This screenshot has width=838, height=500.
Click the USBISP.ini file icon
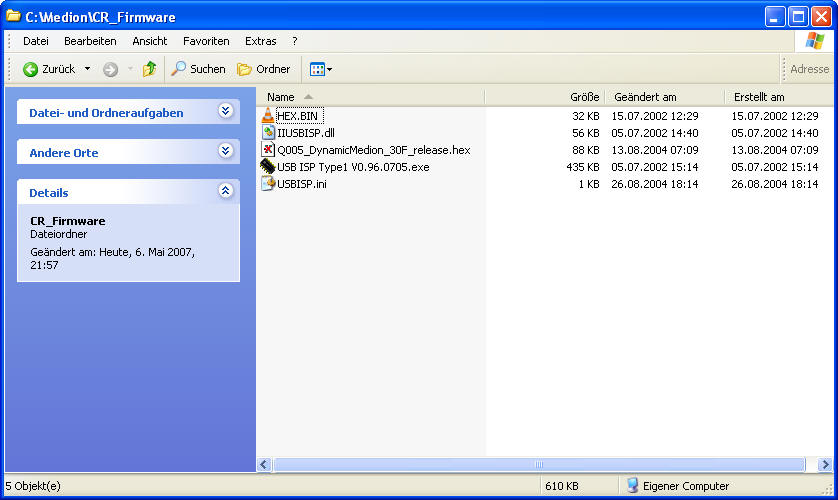[x=268, y=184]
